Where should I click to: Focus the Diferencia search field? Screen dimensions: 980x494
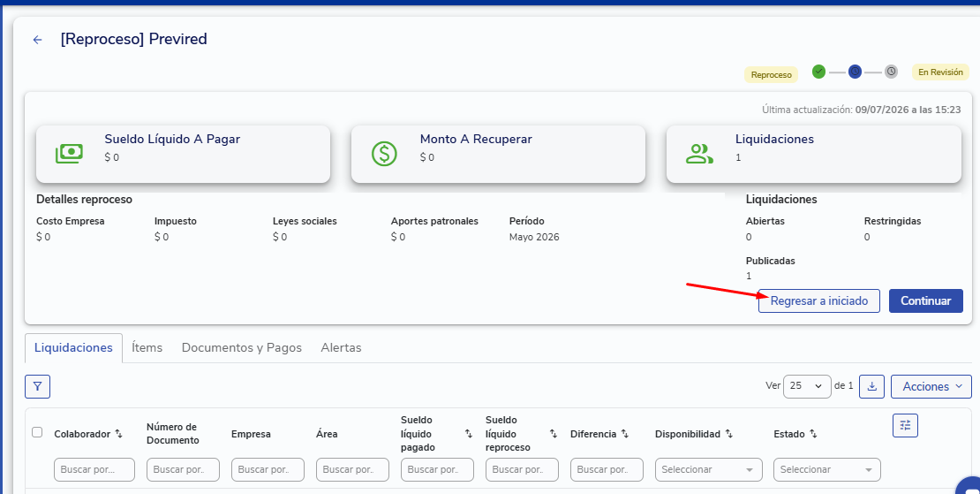[607, 469]
